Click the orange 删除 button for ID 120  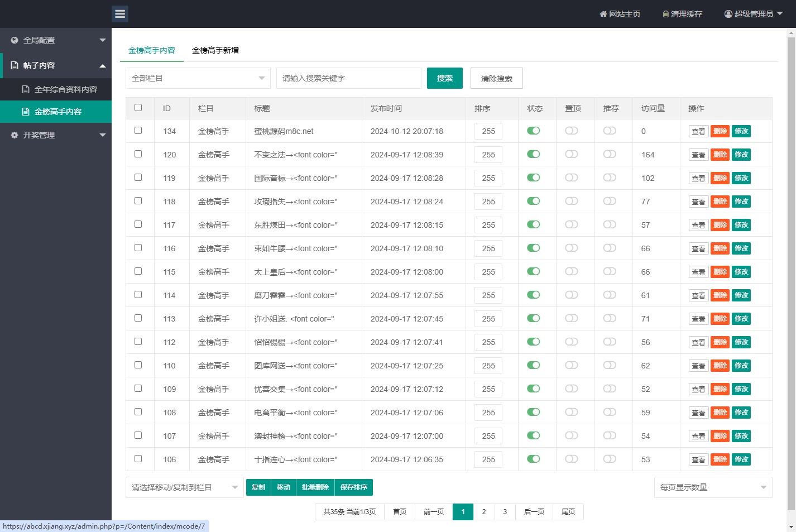[720, 155]
